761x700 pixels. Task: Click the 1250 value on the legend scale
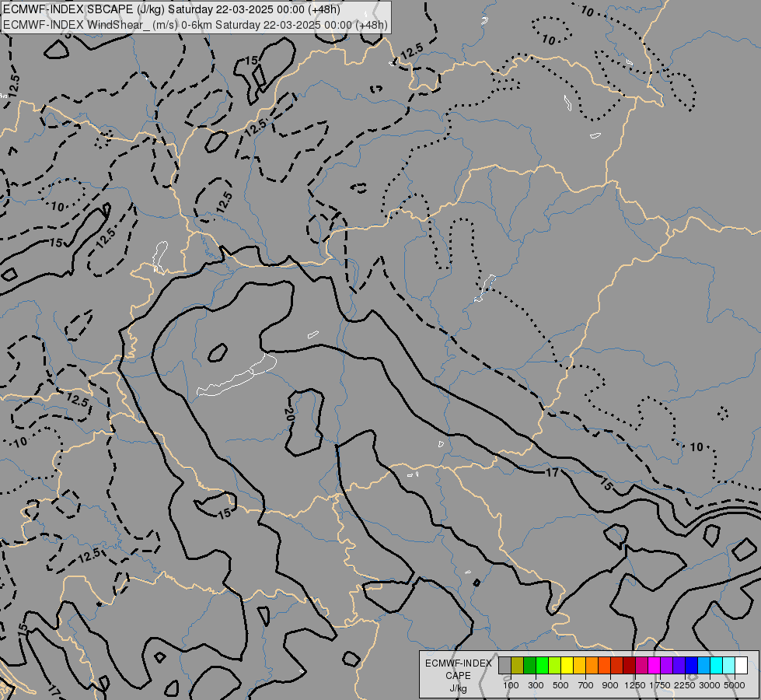pos(635,685)
